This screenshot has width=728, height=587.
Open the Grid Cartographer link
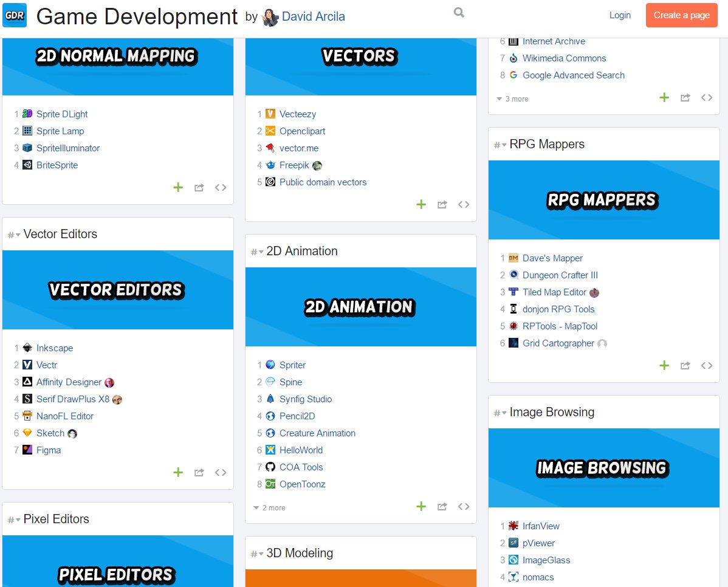[558, 343]
